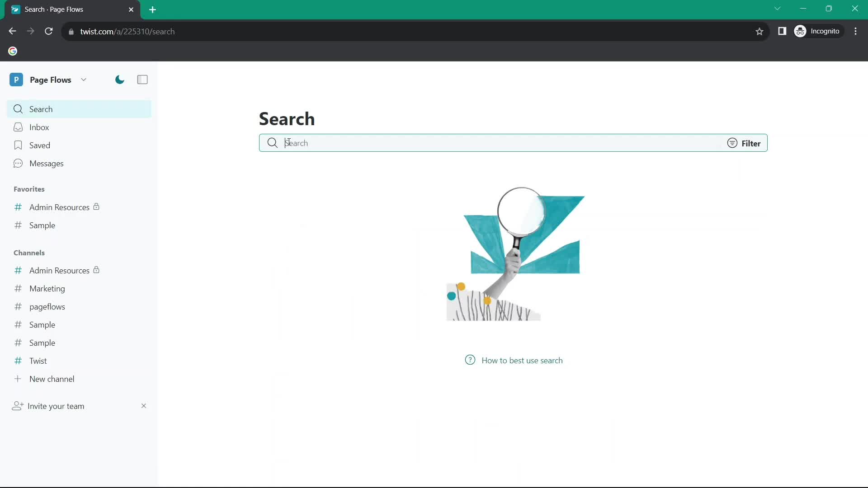This screenshot has height=488, width=868.
Task: Expand the Page Flows workspace dropdown
Action: 84,80
